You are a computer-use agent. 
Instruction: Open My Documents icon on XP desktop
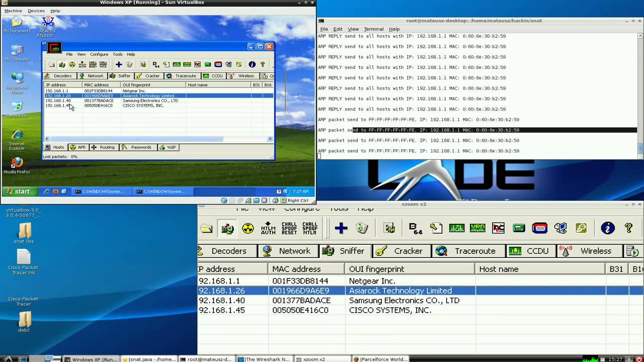coord(17,25)
